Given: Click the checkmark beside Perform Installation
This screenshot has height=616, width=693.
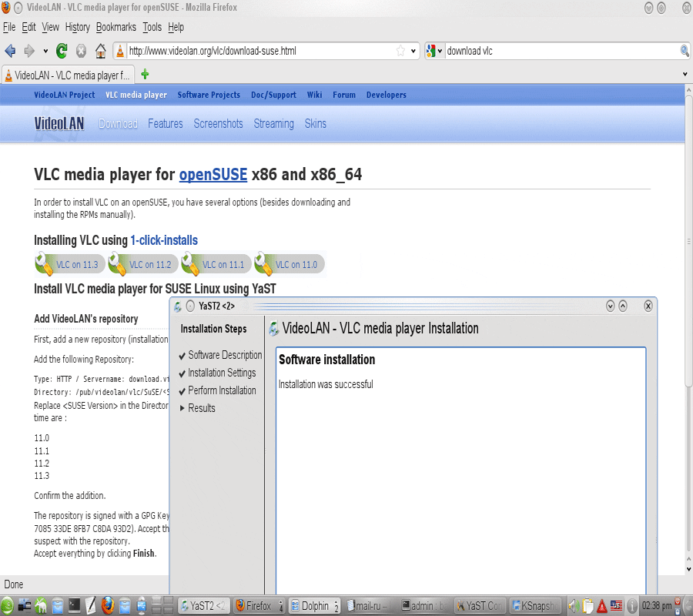Looking at the screenshot, I should pos(182,390).
